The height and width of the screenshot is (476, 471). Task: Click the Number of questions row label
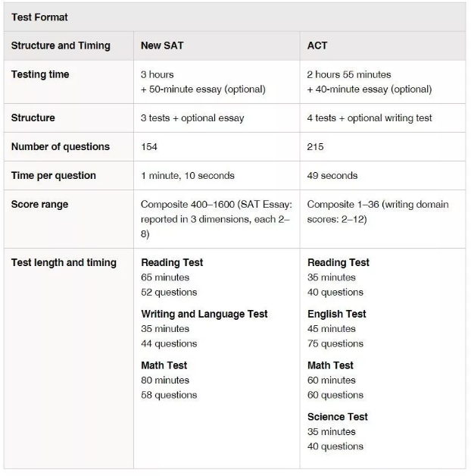click(x=61, y=146)
